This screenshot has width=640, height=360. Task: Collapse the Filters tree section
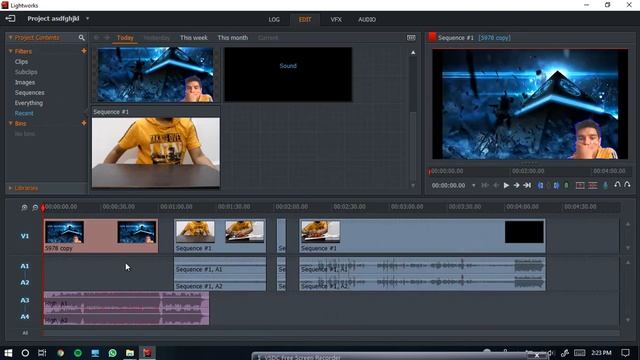[x=11, y=51]
